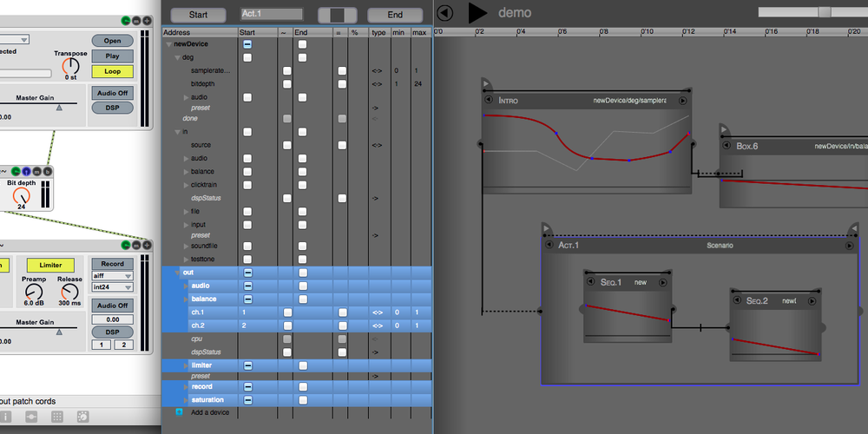Click the large Play triangle next to demo

coord(477,13)
